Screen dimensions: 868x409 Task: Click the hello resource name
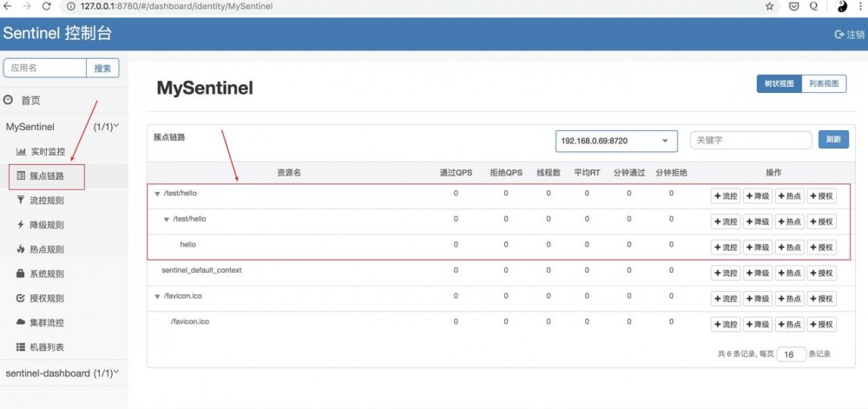pos(188,245)
